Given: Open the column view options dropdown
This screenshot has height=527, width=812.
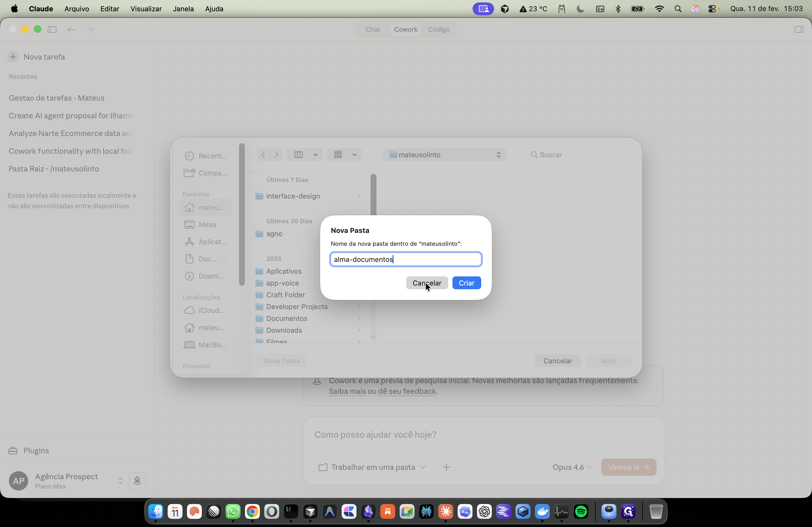Looking at the screenshot, I should pos(304,155).
